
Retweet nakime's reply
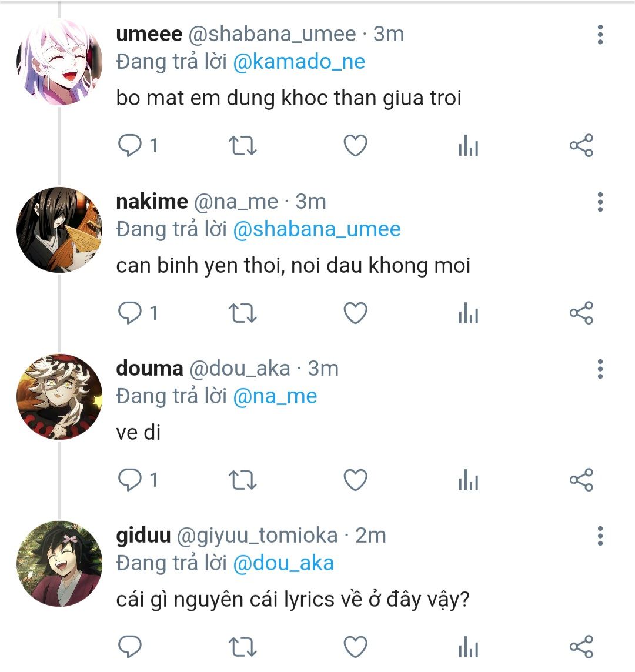pos(242,313)
